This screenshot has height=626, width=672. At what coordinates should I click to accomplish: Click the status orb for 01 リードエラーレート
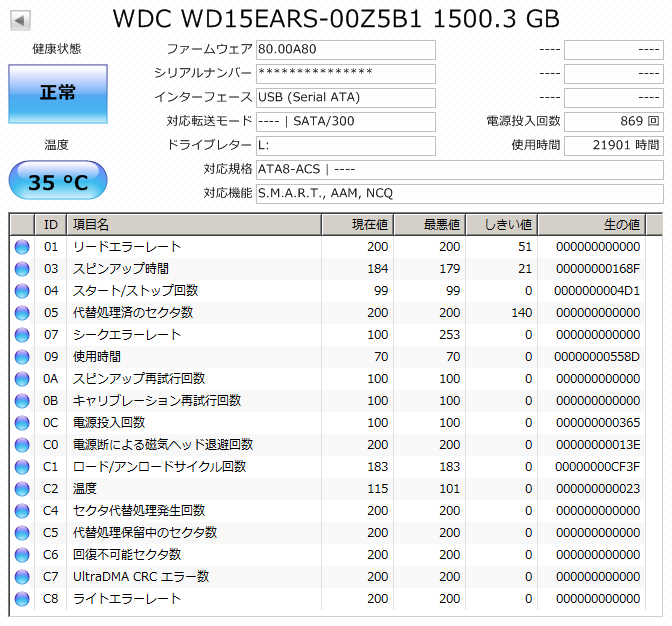tap(22, 247)
